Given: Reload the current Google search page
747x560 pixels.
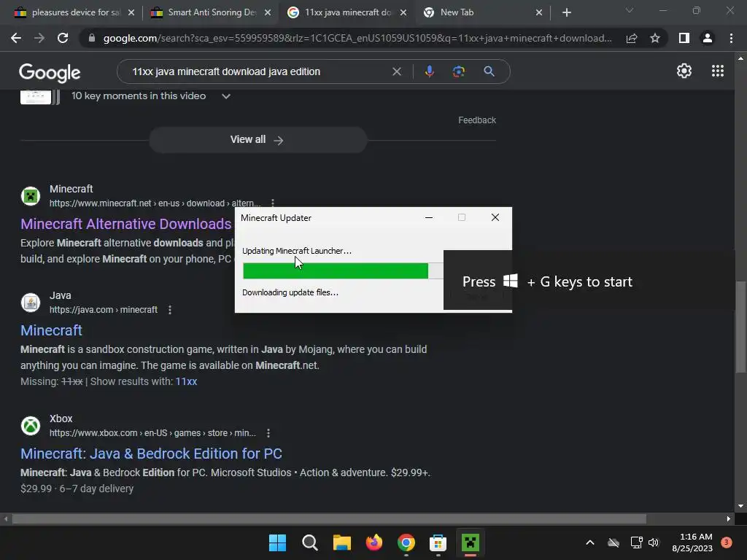Looking at the screenshot, I should tap(63, 38).
